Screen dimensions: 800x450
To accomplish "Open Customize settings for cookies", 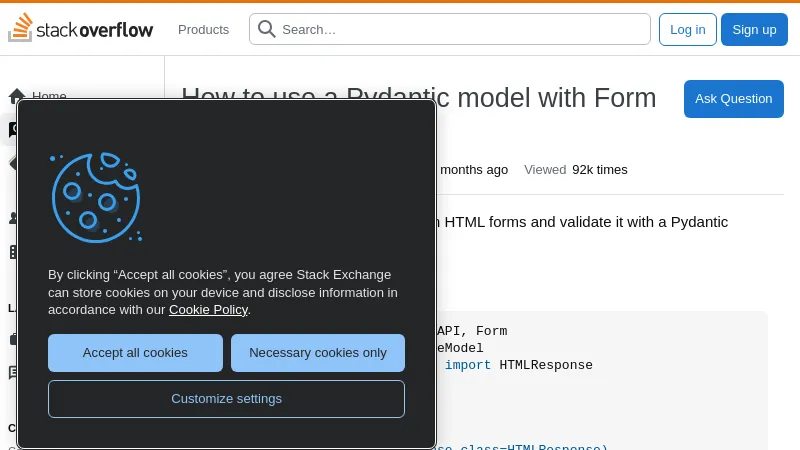I will tap(226, 399).
